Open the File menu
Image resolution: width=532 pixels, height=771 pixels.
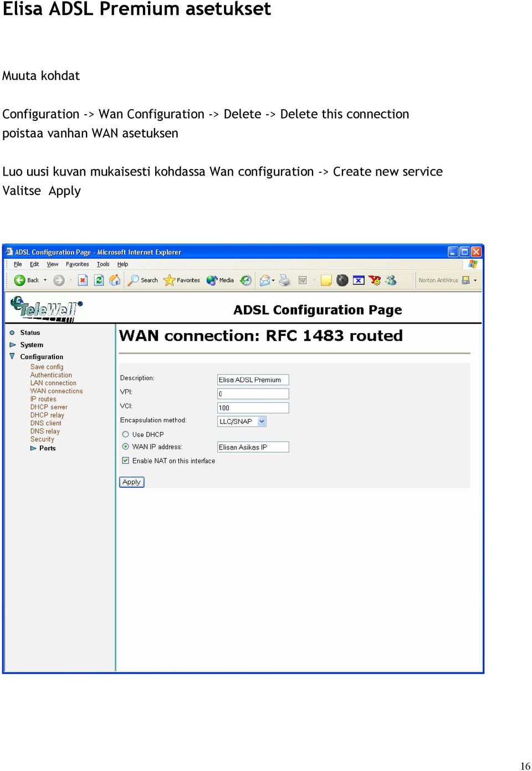[18, 264]
